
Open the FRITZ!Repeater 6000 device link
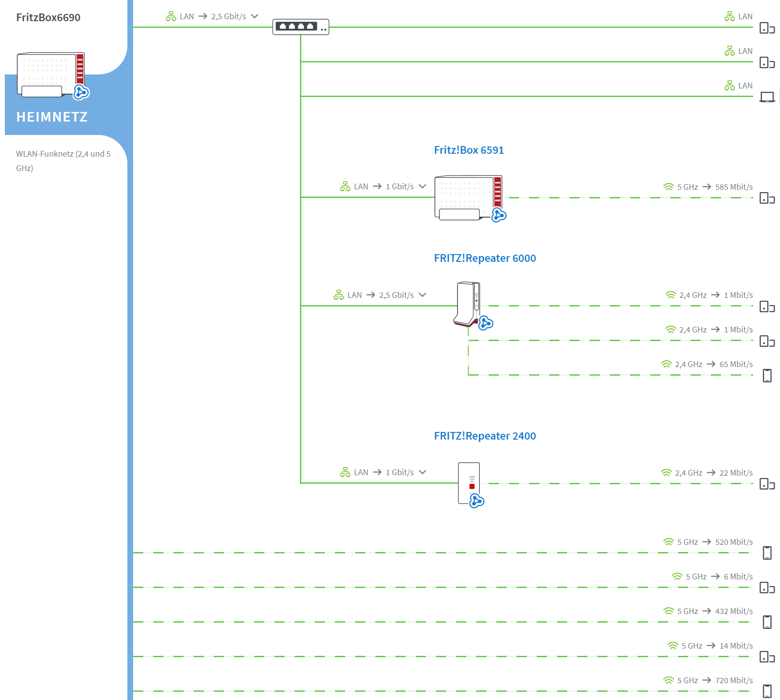click(485, 258)
